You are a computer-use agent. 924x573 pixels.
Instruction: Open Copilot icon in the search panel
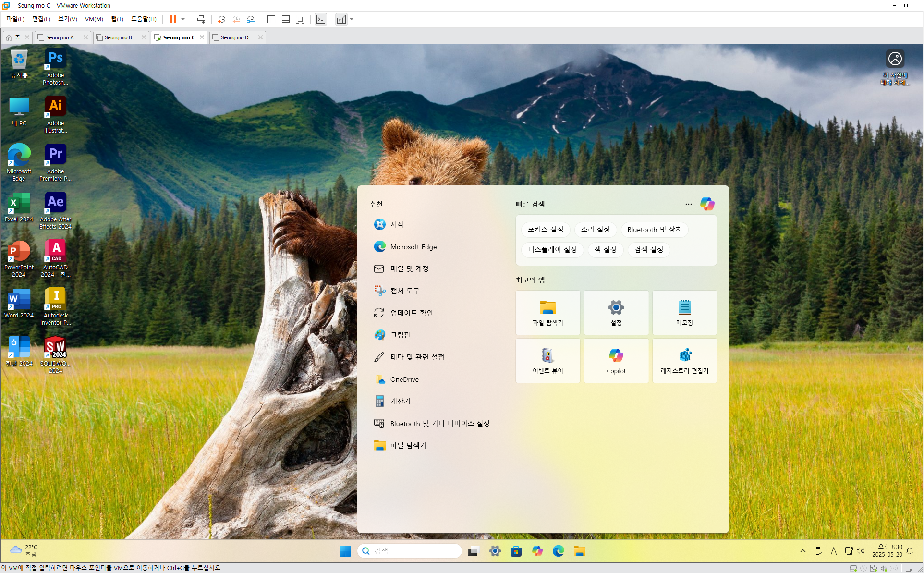[707, 204]
